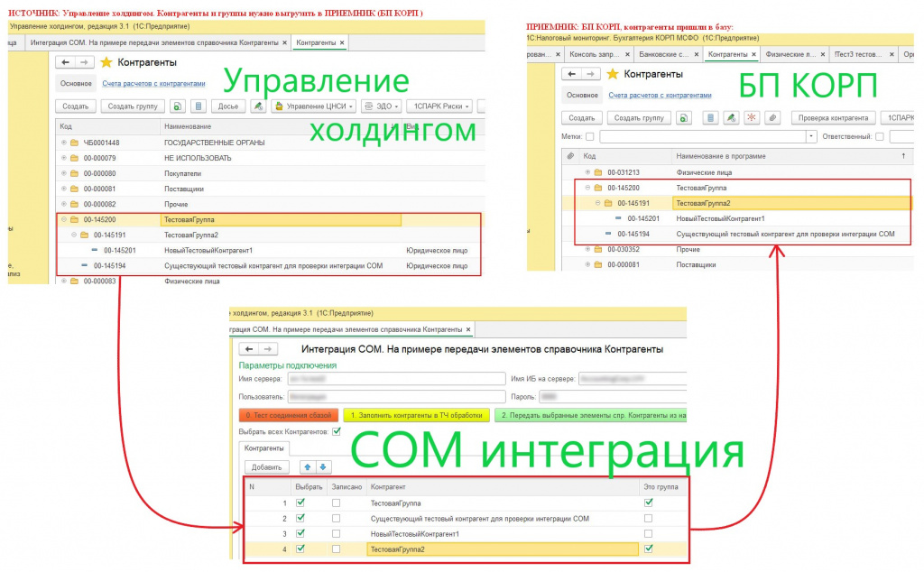Click folder icon of ГОСУДАРСТВЕННЫЕ ОРГАНЫ row
Viewport: 924px width, 572px height.
(74, 143)
